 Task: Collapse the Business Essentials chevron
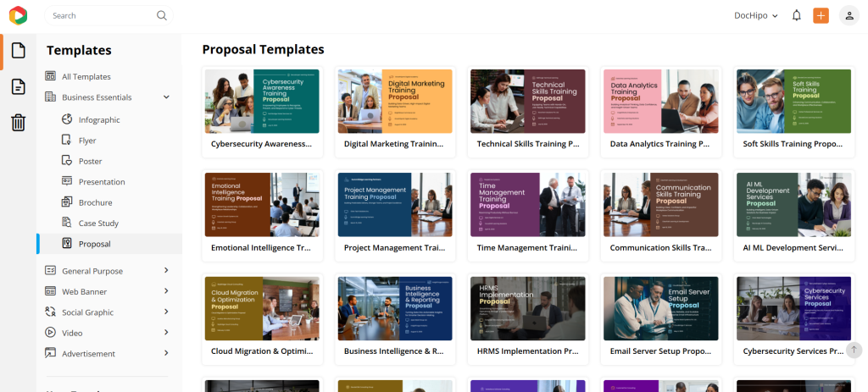pyautogui.click(x=166, y=97)
